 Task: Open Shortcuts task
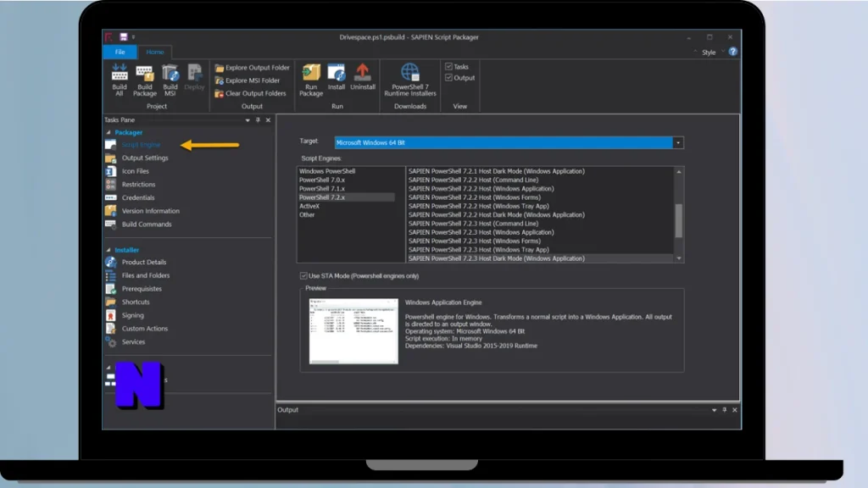coord(136,302)
